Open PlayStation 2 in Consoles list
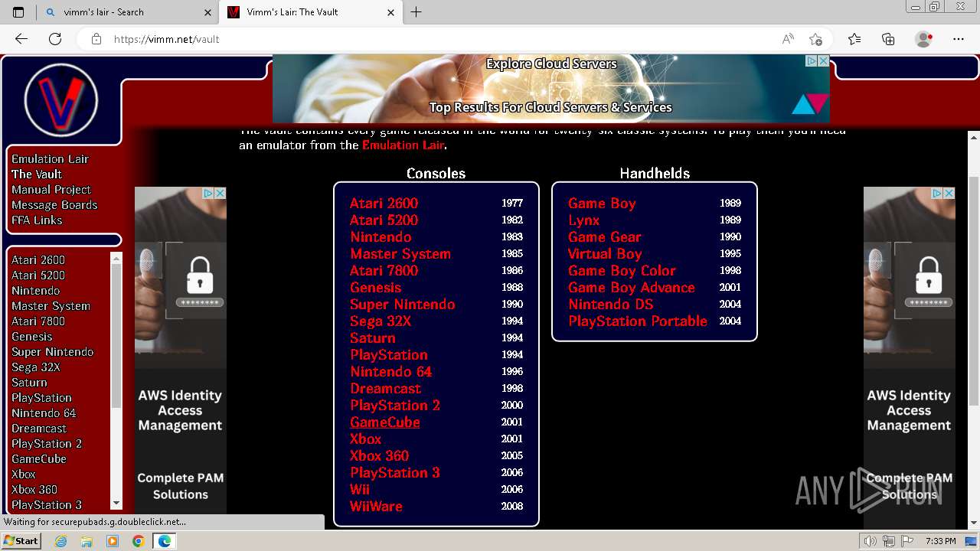Screen dimensions: 980x551 (x=395, y=406)
